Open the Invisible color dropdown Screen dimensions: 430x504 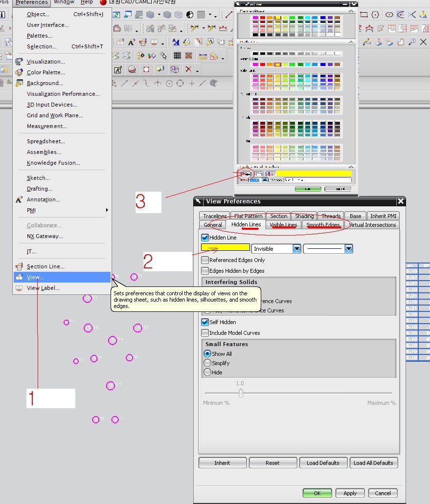[296, 249]
